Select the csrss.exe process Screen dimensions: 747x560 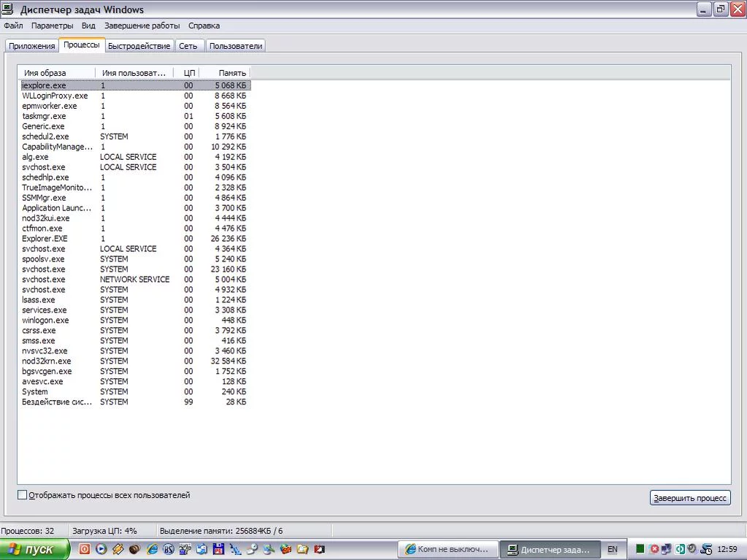(x=135, y=331)
